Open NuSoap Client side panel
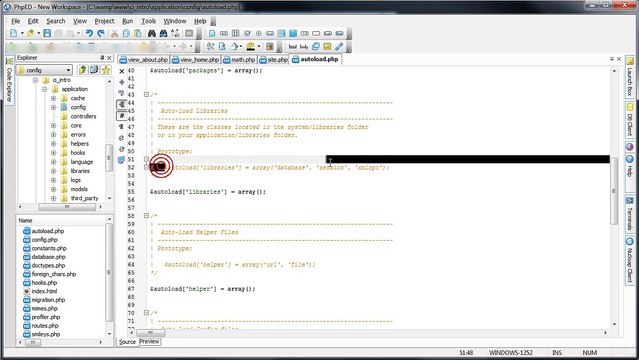Viewport: 639px width, 360px height. point(630,261)
